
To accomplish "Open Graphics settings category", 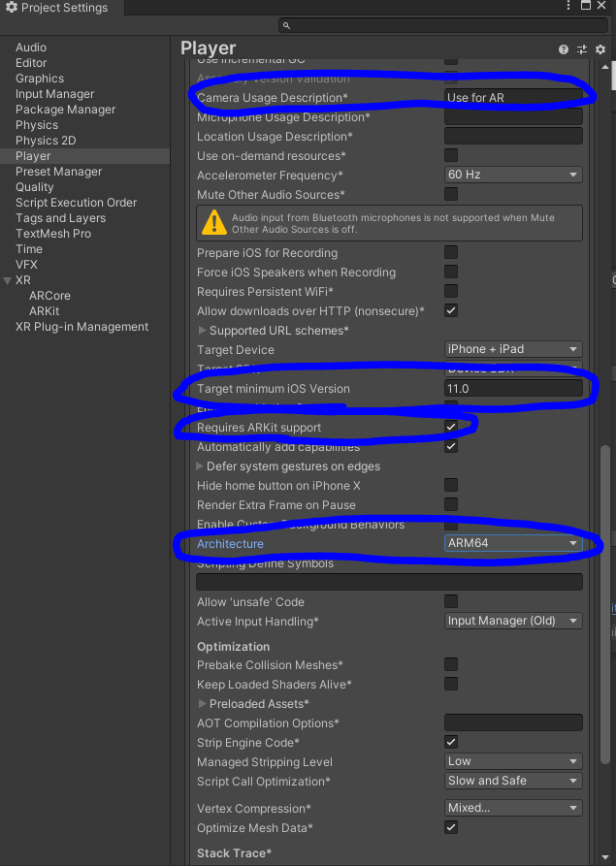I will click(x=40, y=79).
